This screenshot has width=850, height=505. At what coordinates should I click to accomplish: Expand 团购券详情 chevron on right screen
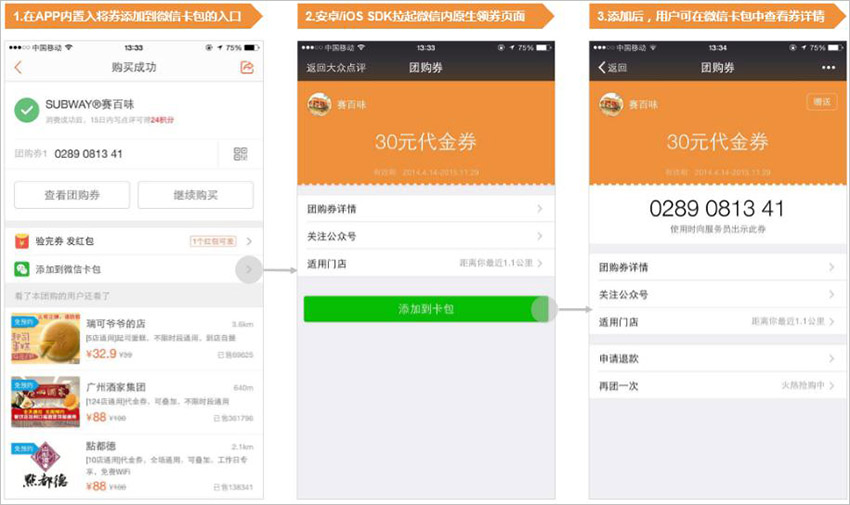tap(832, 267)
